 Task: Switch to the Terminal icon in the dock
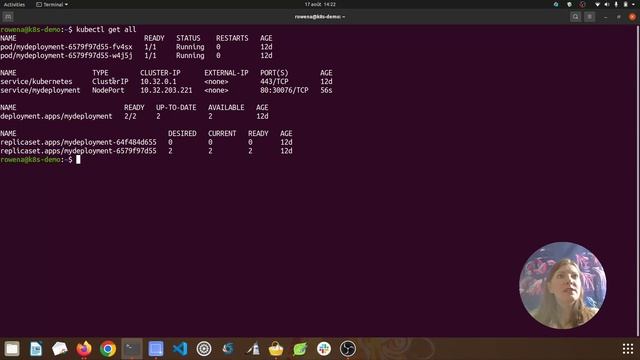(x=132, y=349)
